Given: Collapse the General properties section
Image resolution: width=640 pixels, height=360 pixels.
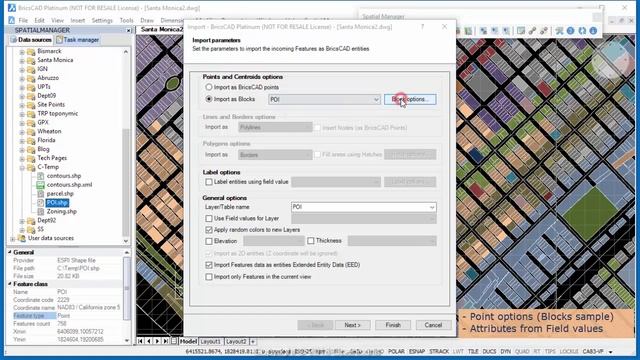Looking at the screenshot, I should [10, 252].
